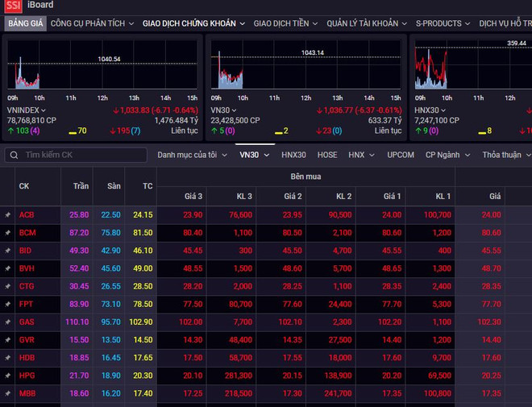
Task: Open the GVR stock symbol link
Action: click(x=27, y=339)
